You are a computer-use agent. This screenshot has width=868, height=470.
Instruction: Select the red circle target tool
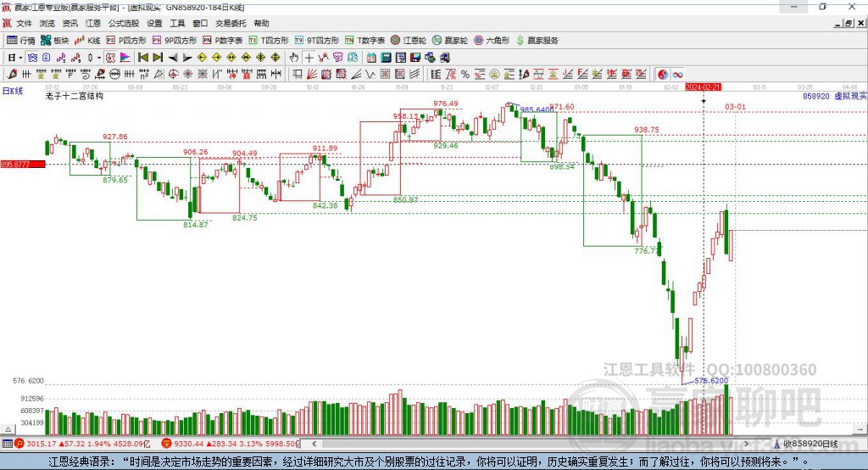173,75
